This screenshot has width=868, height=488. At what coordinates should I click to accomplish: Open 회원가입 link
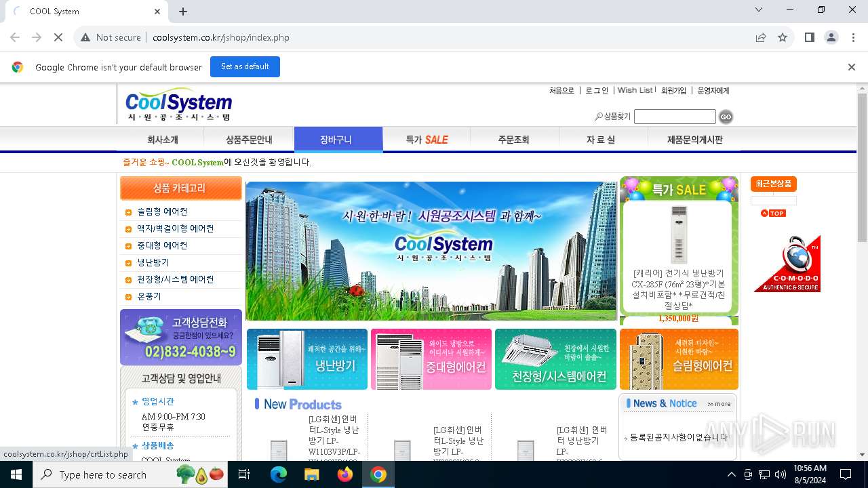(673, 90)
